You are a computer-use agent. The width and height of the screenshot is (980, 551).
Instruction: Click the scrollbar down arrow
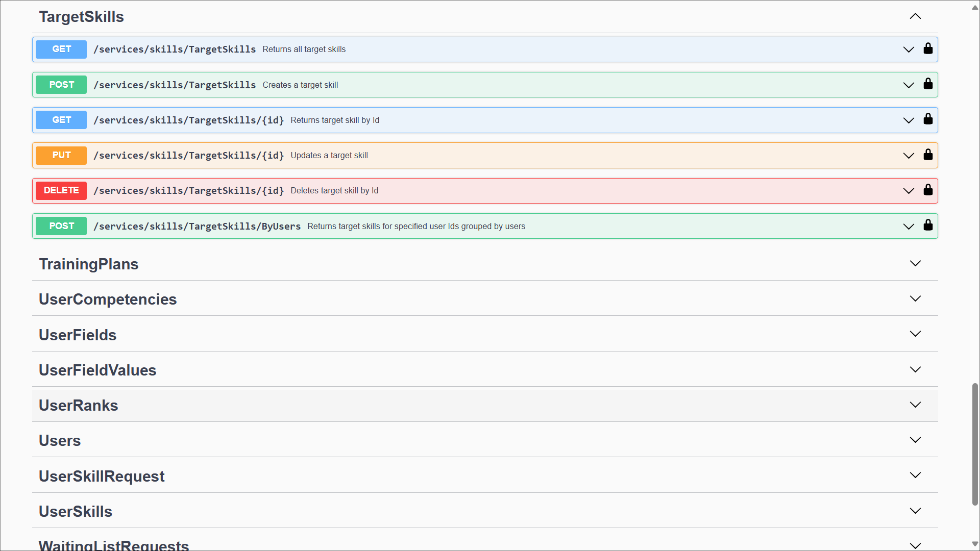click(975, 544)
